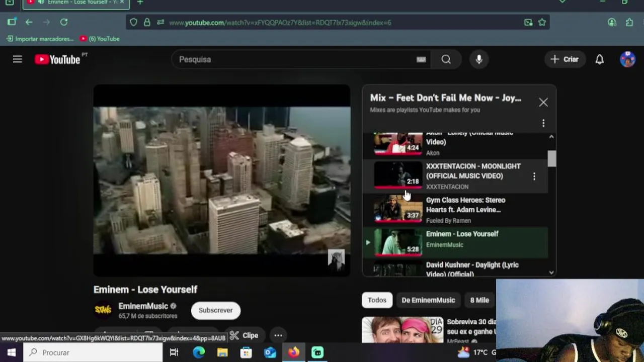Image resolution: width=644 pixels, height=362 pixels.
Task: Bookmark this page with the star
Action: [x=542, y=22]
